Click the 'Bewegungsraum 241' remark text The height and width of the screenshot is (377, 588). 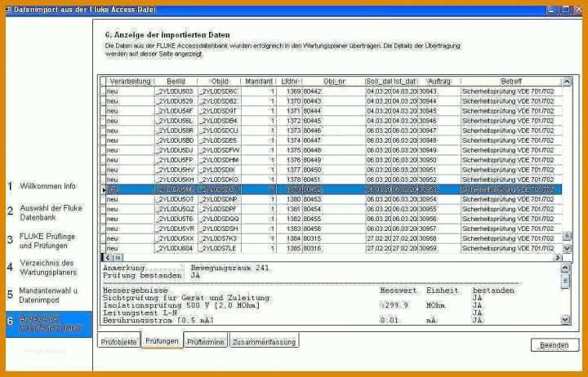(x=229, y=268)
